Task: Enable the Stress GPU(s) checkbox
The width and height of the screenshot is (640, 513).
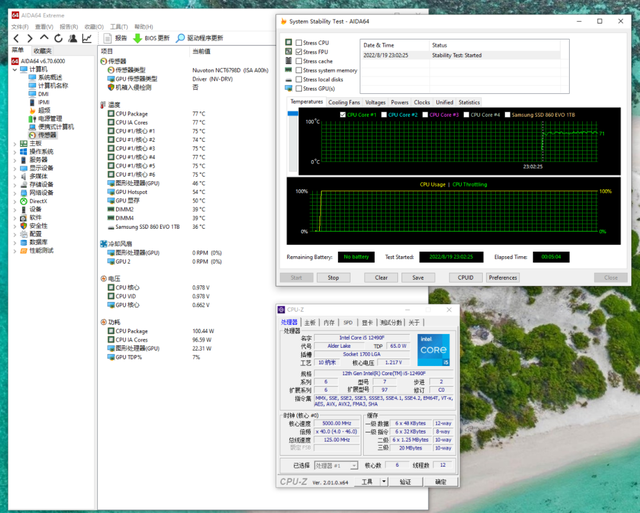Action: 299,89
